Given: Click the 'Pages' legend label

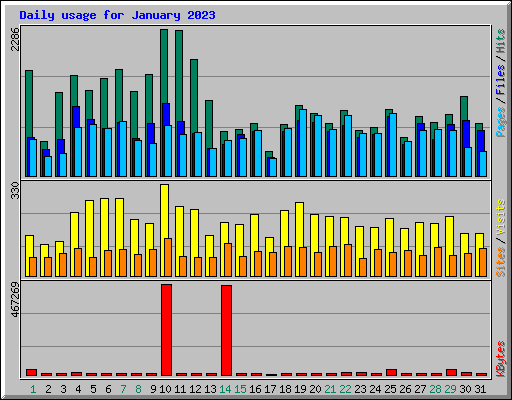Looking at the screenshot, I should (x=500, y=122).
